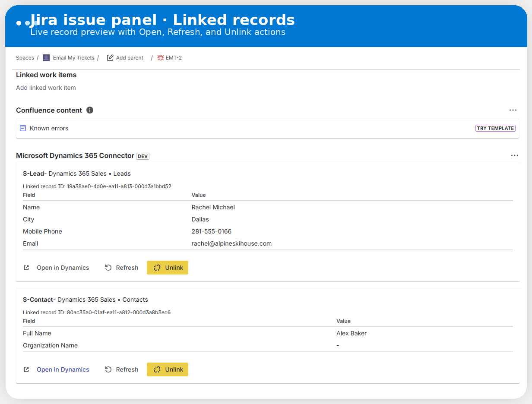Open the Dynamics 365 Connector overflow menu

click(514, 155)
